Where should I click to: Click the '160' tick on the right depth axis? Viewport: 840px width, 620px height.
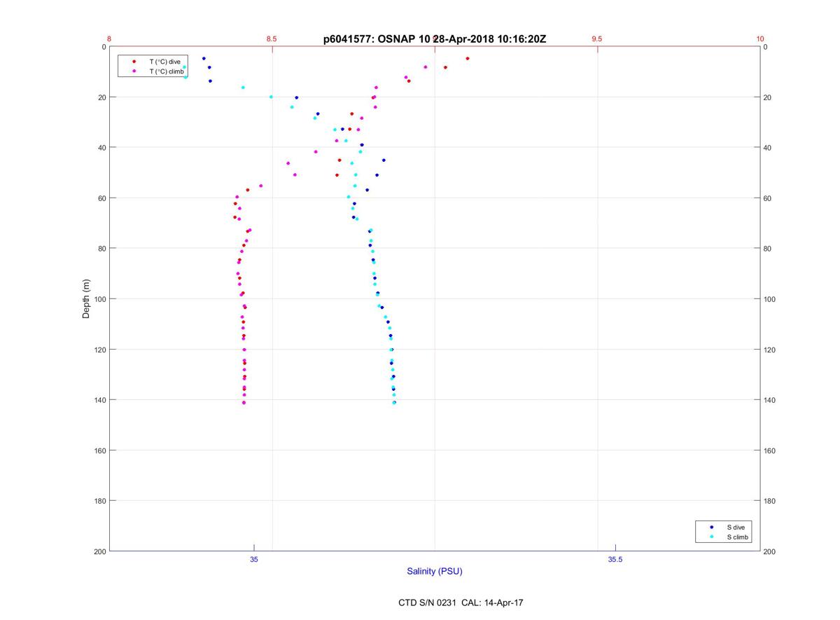[x=770, y=450]
